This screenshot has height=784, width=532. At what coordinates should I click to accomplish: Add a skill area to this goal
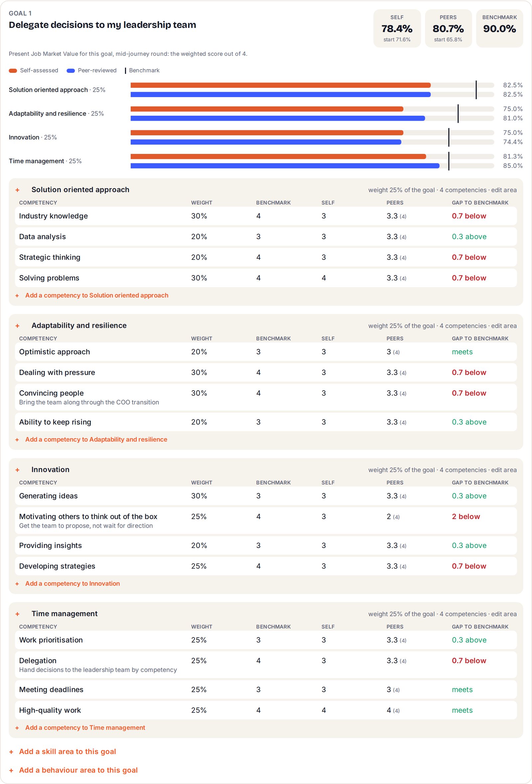point(63,751)
